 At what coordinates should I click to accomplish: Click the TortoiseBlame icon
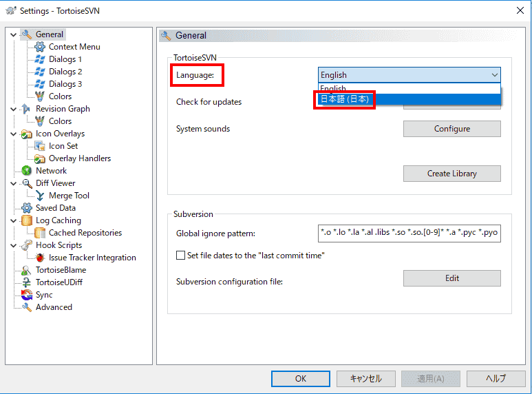(x=26, y=270)
